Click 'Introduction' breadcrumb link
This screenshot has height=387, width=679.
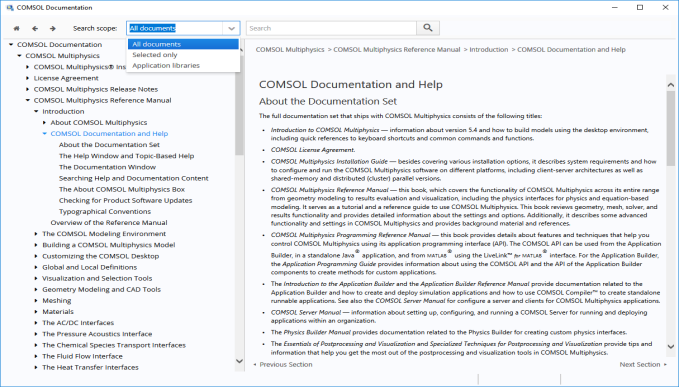pyautogui.click(x=488, y=49)
